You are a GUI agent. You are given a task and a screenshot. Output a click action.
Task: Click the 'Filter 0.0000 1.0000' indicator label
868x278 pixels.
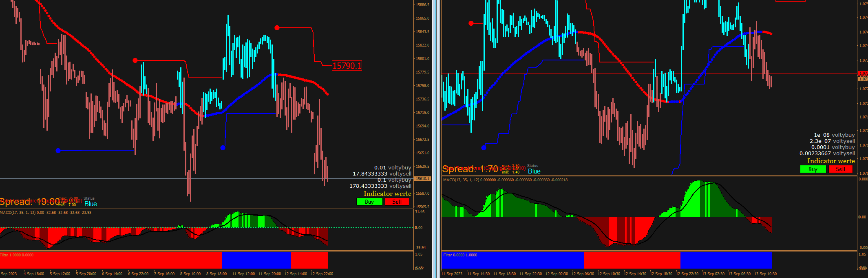pos(460,255)
